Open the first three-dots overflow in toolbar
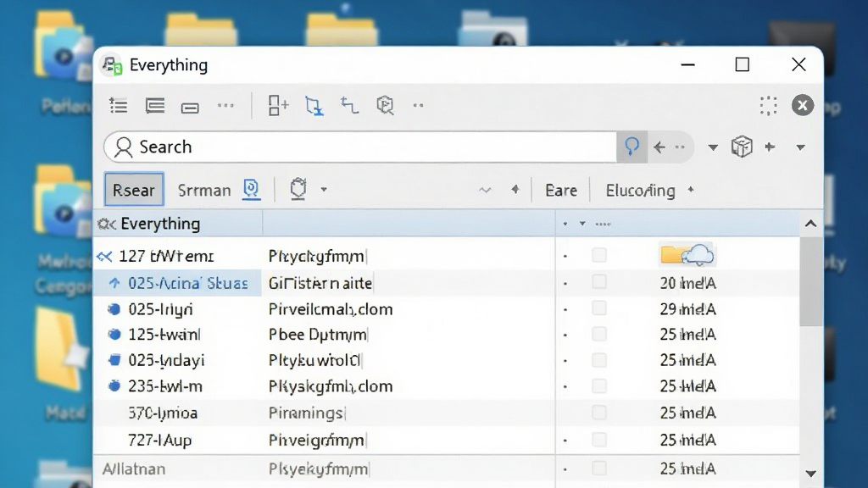This screenshot has height=488, width=868. point(225,105)
